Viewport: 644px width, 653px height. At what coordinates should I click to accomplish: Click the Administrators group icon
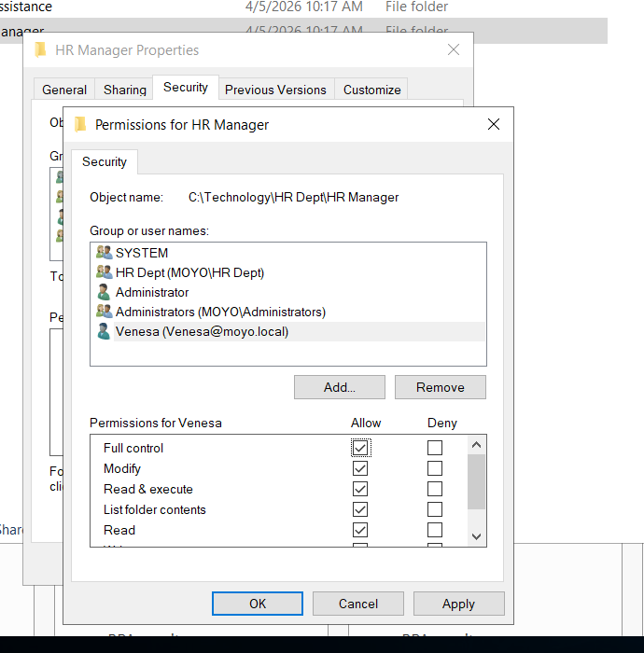[104, 312]
